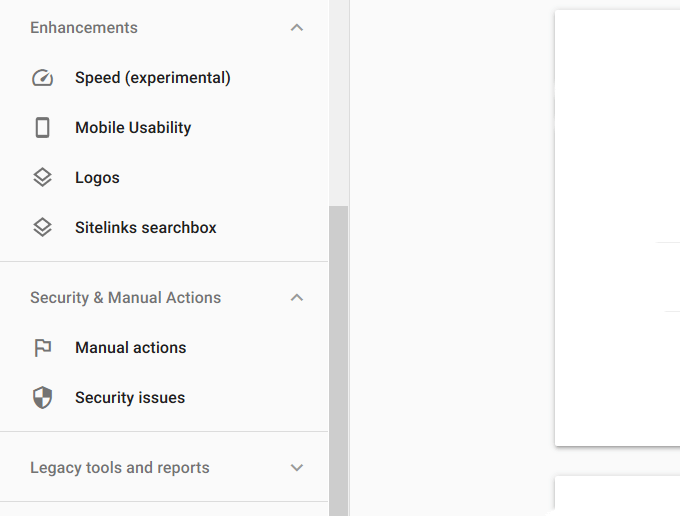Image resolution: width=680 pixels, height=516 pixels.
Task: Open the Speed (experimental) report
Action: pos(153,78)
